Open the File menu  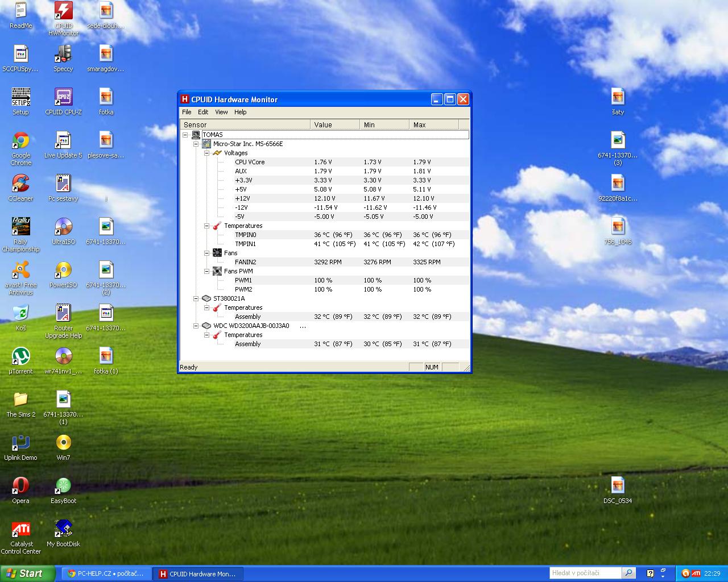[187, 112]
